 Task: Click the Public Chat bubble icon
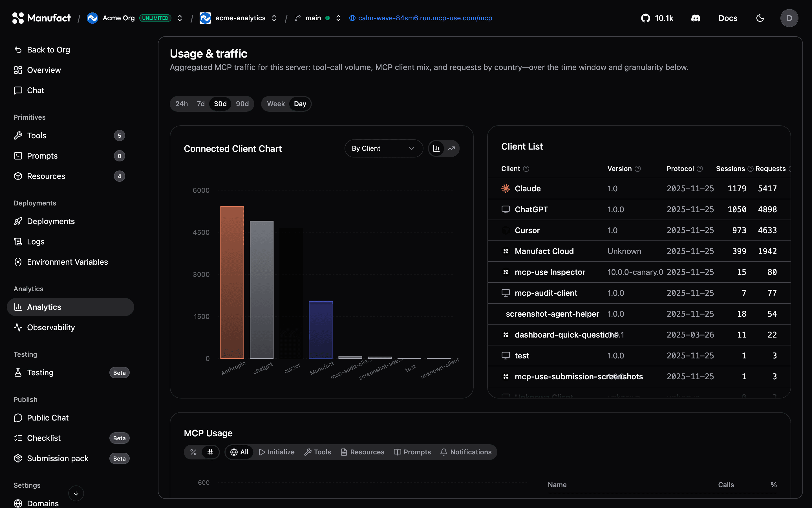[18, 418]
